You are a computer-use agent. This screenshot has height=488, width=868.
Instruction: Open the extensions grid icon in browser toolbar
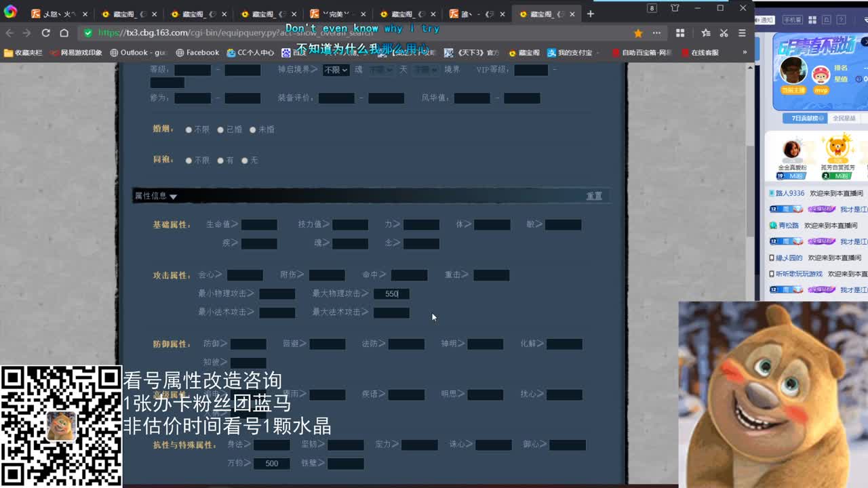pyautogui.click(x=680, y=33)
